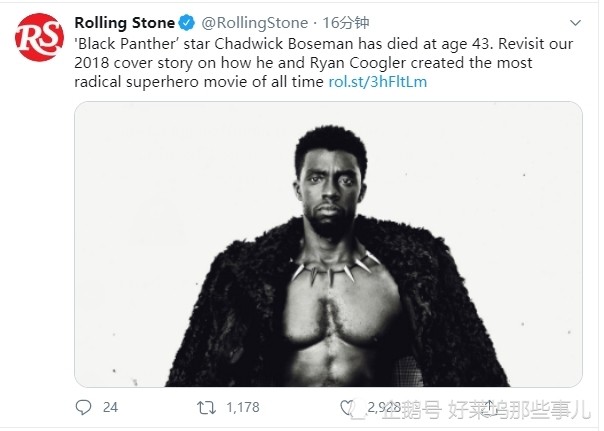Screen dimensions: 604x431
Task: Click the penguin watermark logo
Action: pyautogui.click(x=357, y=409)
